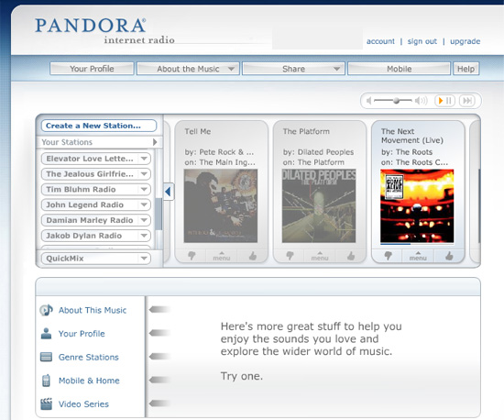Open Jakob Dylan Radio dropdown arrow
The image size is (504, 420).
(x=144, y=236)
